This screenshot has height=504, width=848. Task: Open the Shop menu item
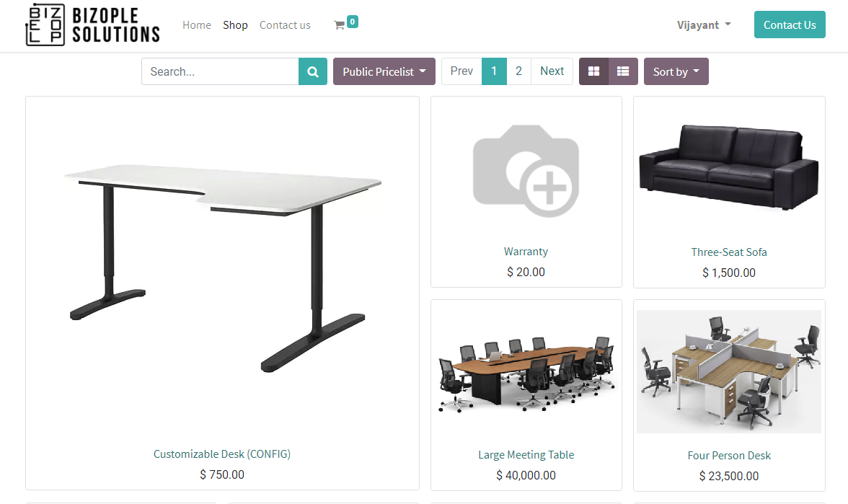[x=235, y=25]
